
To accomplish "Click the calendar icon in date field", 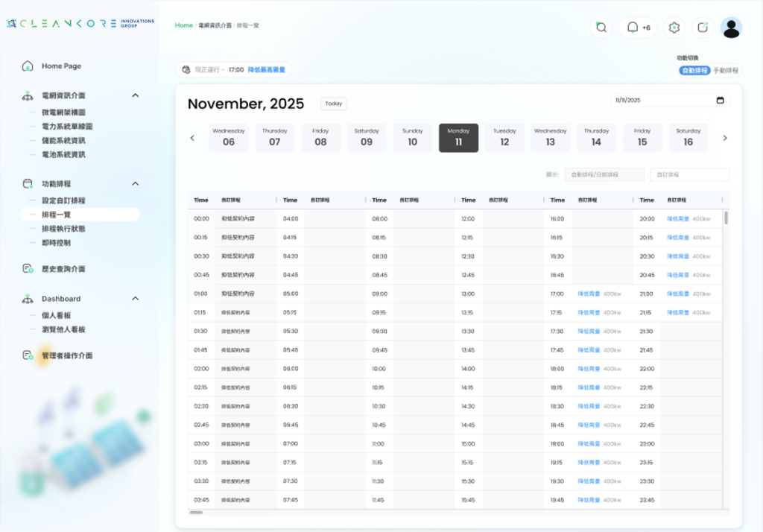I will coord(720,100).
